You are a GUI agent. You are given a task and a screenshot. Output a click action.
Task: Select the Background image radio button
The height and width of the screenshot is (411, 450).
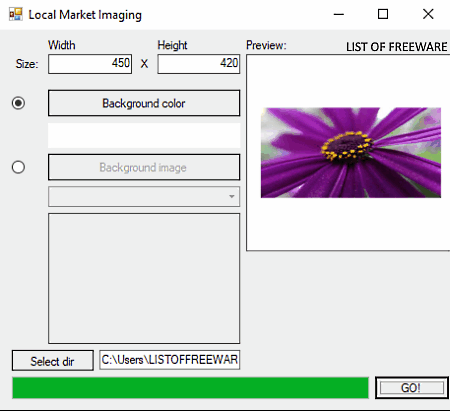(x=18, y=167)
